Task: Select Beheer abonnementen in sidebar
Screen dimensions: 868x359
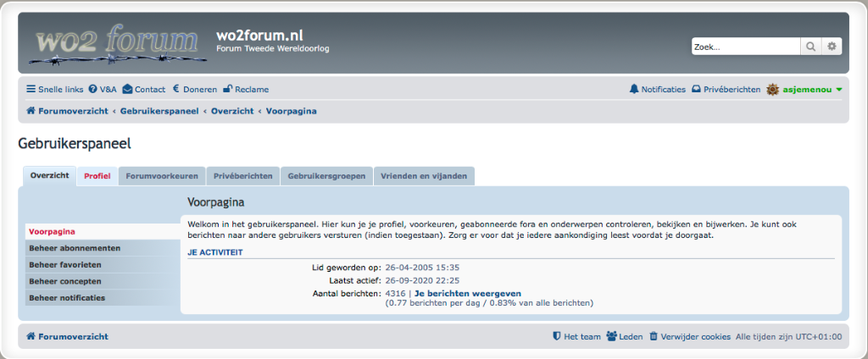Action: (75, 248)
